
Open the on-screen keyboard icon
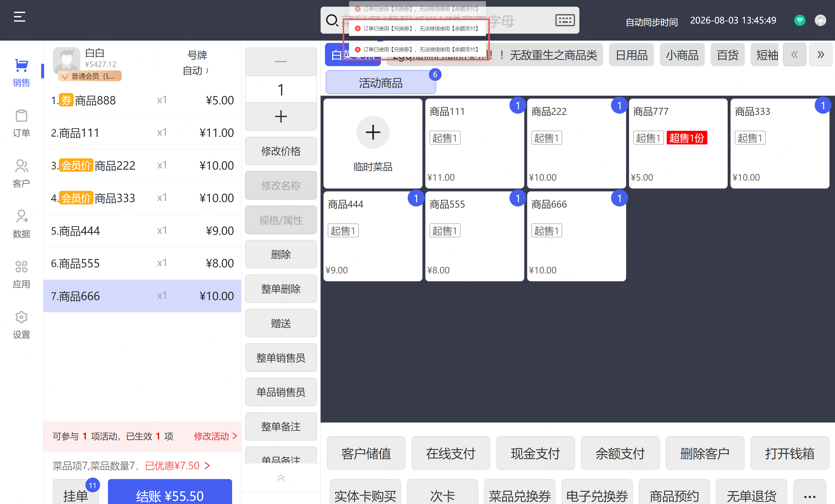click(565, 20)
